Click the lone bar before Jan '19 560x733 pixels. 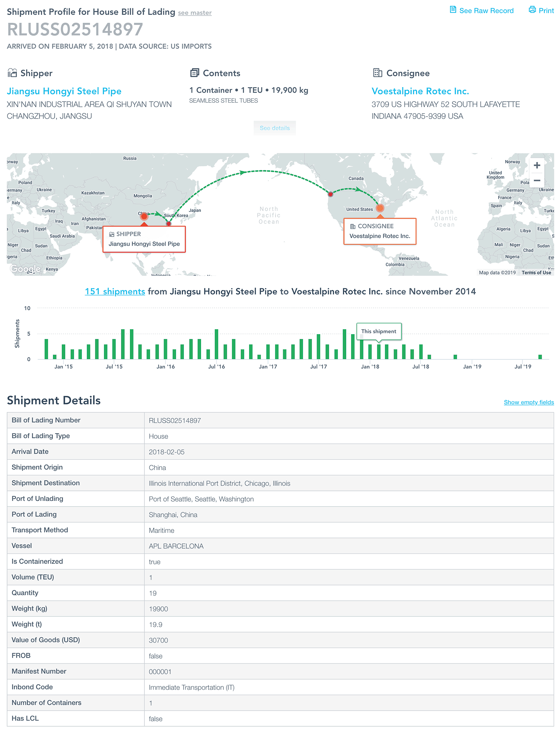pyautogui.click(x=455, y=357)
